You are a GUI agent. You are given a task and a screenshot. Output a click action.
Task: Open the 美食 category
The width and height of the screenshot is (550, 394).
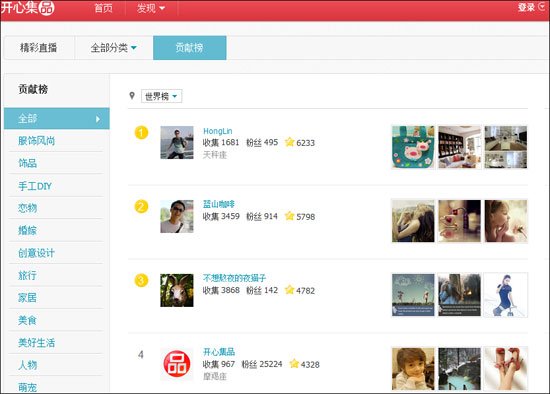click(27, 320)
